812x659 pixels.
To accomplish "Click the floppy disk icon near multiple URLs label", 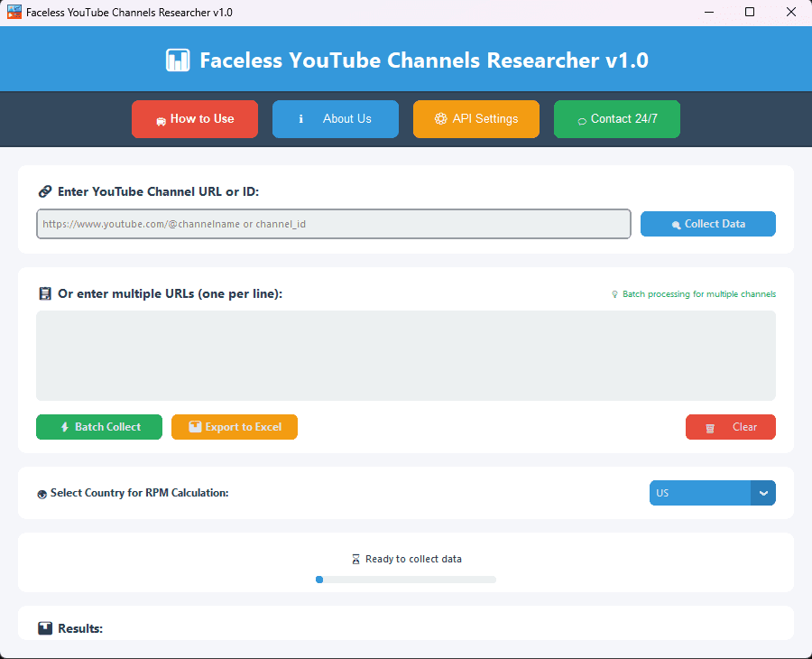I will (44, 293).
